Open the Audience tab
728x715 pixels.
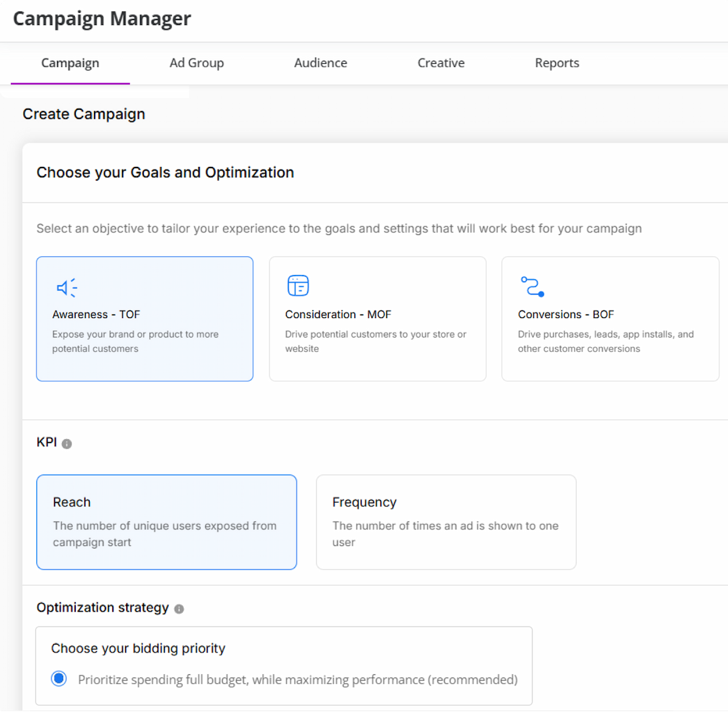[320, 63]
